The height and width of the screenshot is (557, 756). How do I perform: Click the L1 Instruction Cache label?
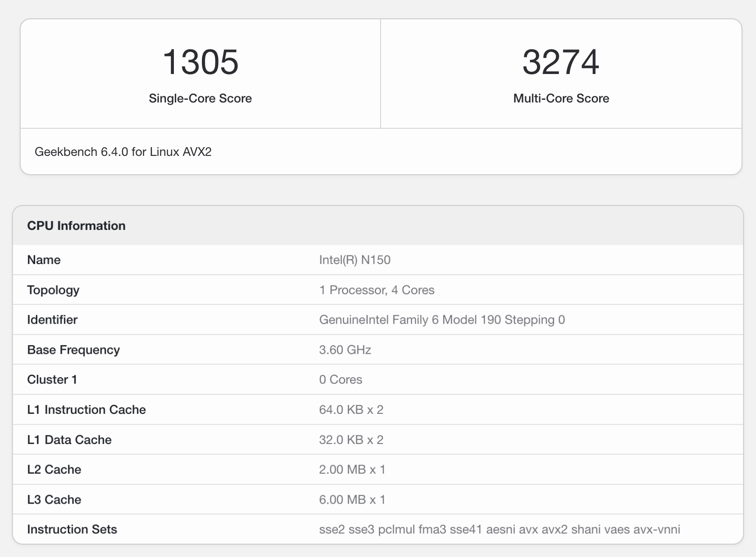pyautogui.click(x=86, y=409)
